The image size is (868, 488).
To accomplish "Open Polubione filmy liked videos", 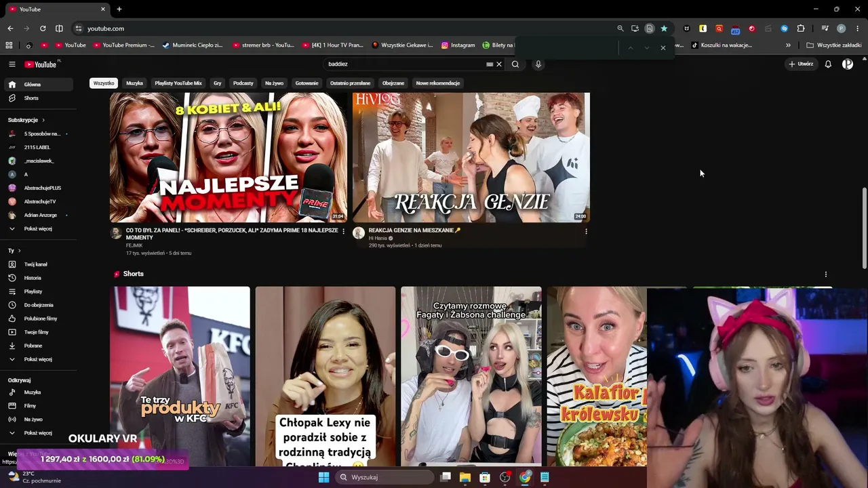I will [x=37, y=319].
